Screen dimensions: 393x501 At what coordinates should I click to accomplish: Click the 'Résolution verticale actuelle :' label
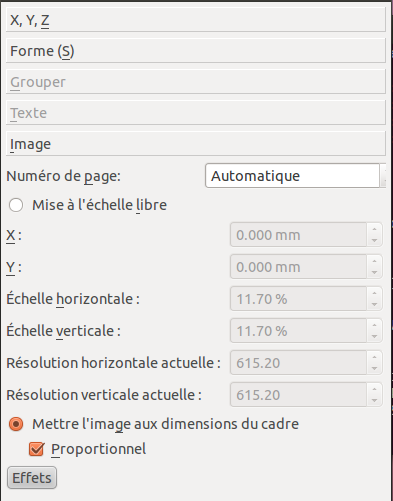coord(104,395)
